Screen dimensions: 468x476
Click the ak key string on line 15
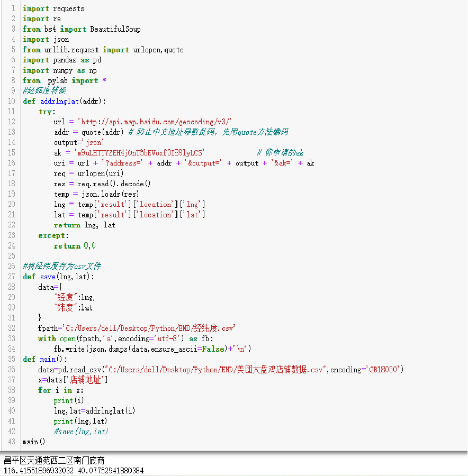[139, 153]
